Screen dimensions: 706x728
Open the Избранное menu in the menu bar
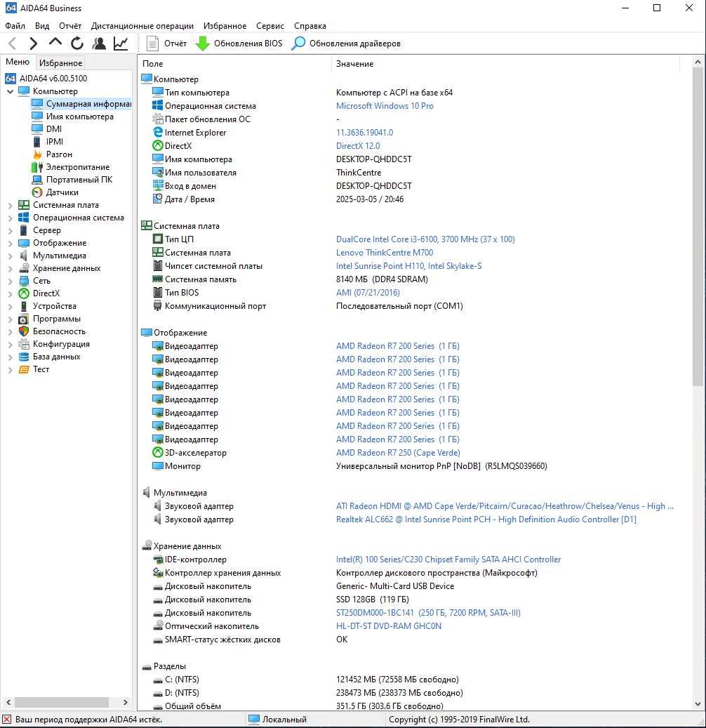225,26
